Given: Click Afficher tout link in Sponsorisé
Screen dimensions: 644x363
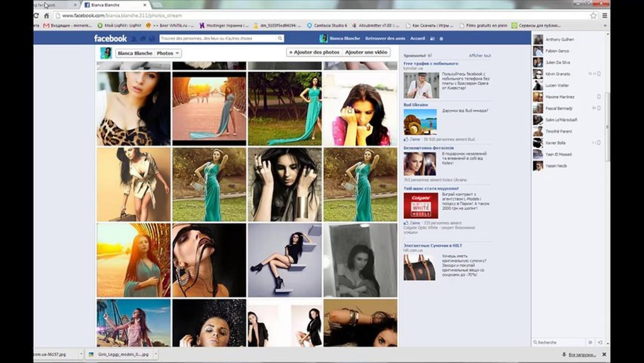Looking at the screenshot, I should point(480,55).
